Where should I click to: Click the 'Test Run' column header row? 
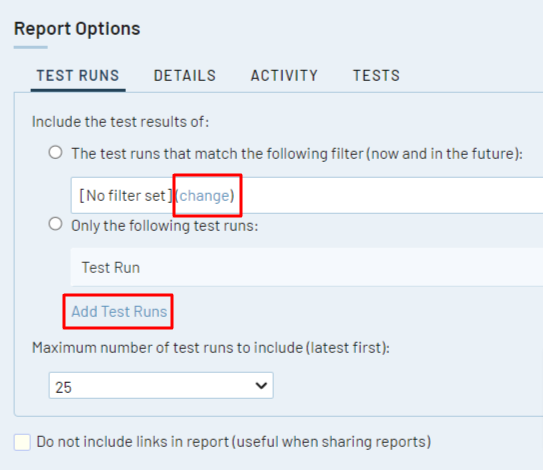[307, 267]
